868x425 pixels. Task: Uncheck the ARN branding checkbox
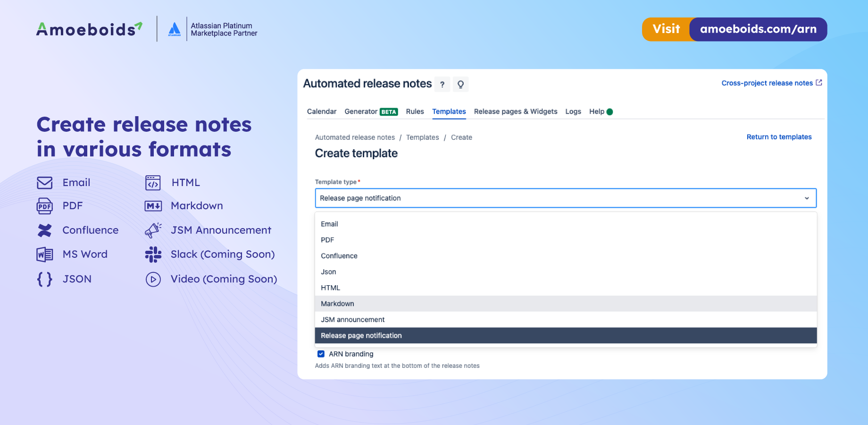coord(321,354)
